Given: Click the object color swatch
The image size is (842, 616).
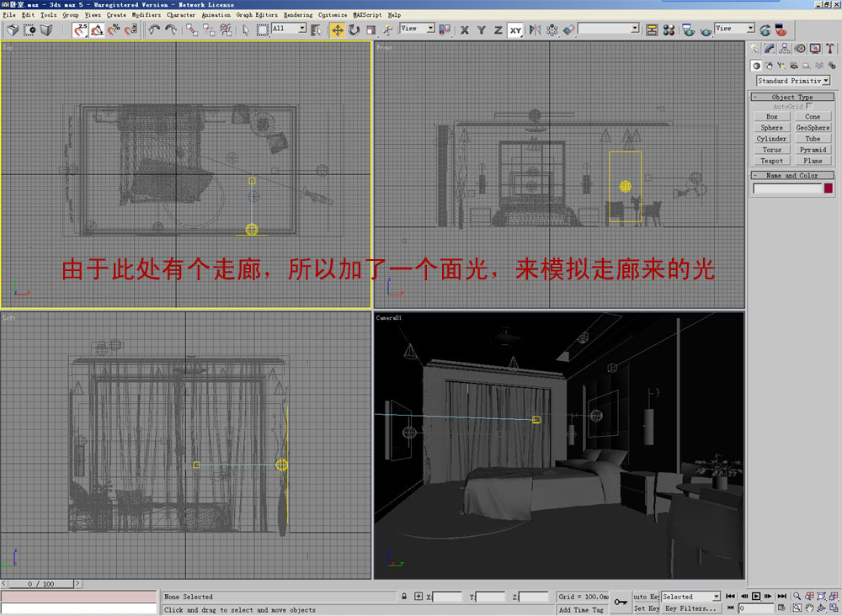Looking at the screenshot, I should click(828, 188).
